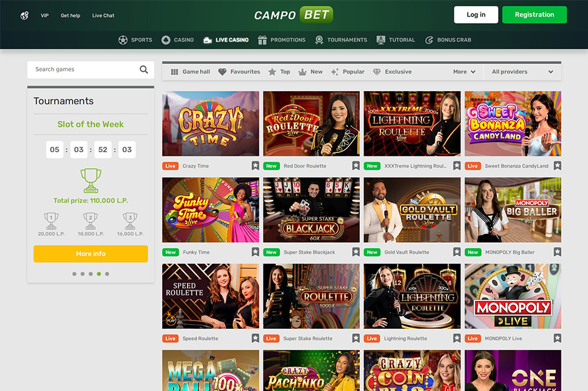This screenshot has width=588, height=391.
Task: Open the All providers dropdown
Action: click(x=522, y=72)
